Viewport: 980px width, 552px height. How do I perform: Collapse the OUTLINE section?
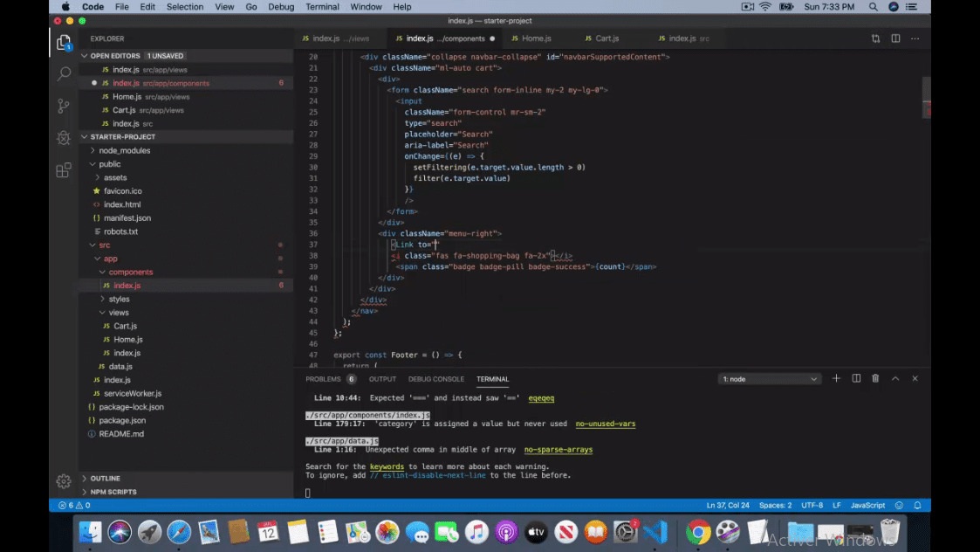(85, 478)
